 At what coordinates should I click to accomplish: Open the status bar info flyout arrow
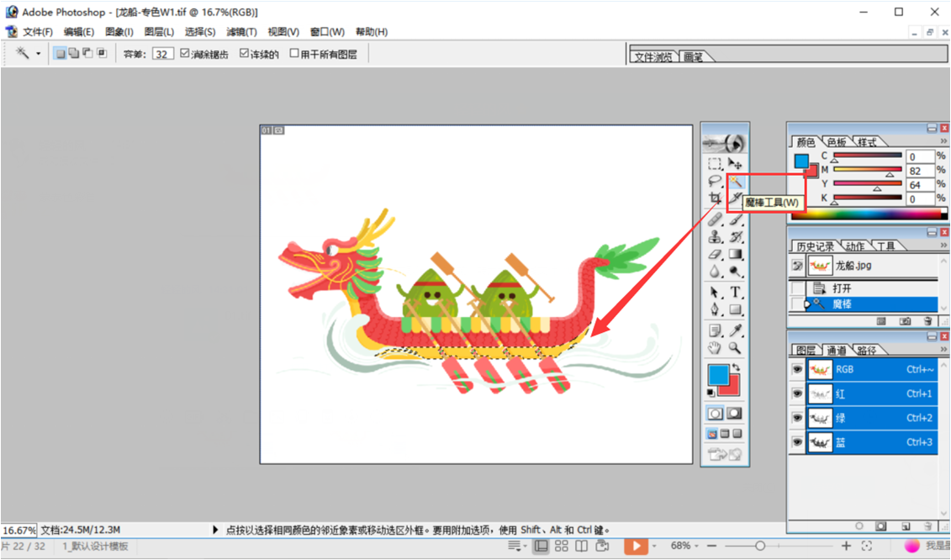pos(215,530)
